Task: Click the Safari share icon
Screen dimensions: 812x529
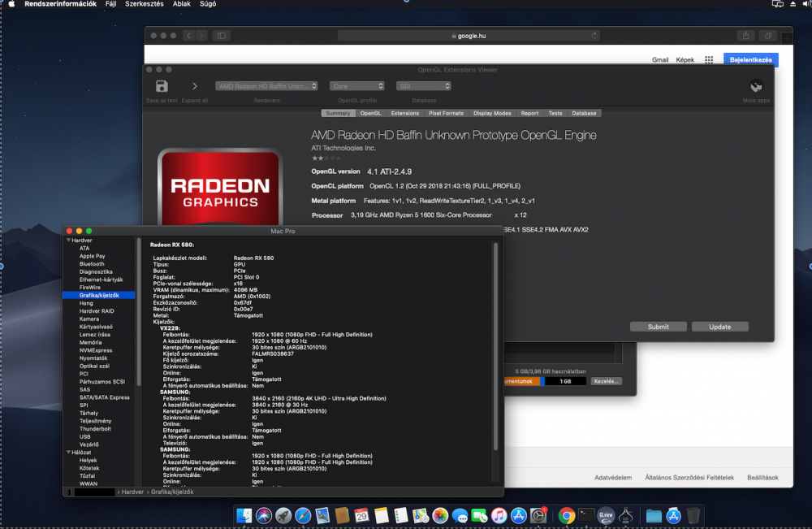Action: pyautogui.click(x=745, y=35)
